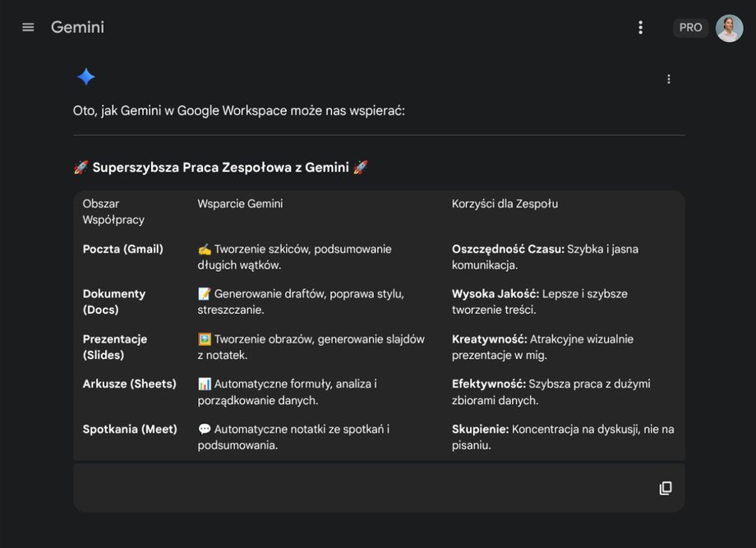The image size is (756, 548).
Task: Click the "Spotkania (Meet)" row label
Action: click(130, 429)
